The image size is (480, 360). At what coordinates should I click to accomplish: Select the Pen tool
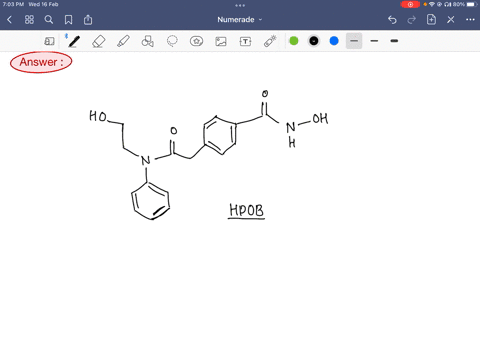pos(73,41)
